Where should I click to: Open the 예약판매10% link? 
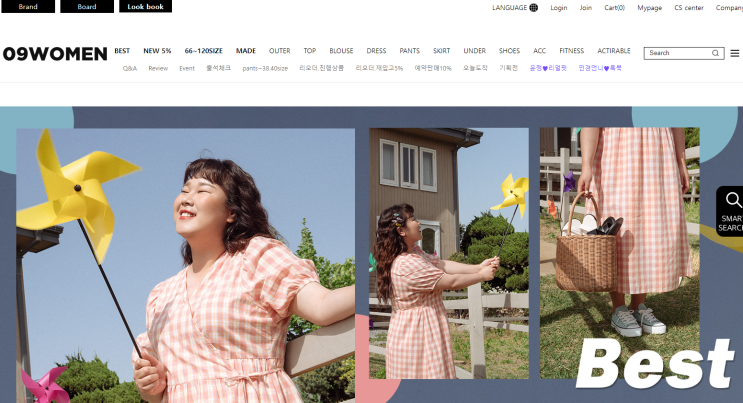(433, 68)
